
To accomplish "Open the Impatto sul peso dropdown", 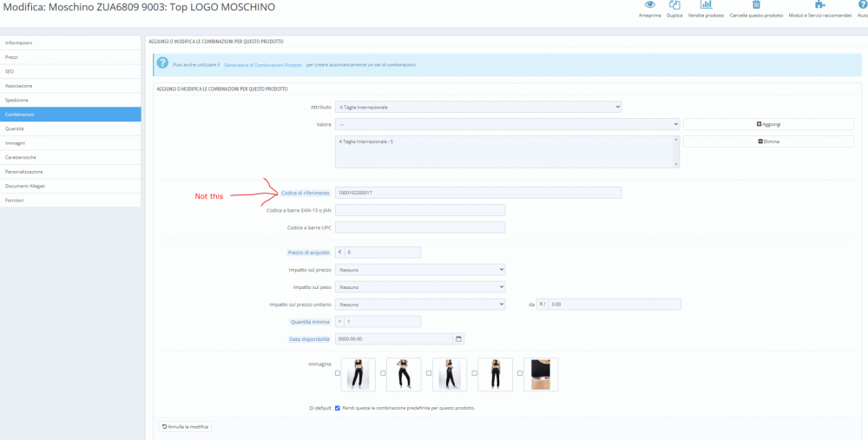I will (x=420, y=287).
